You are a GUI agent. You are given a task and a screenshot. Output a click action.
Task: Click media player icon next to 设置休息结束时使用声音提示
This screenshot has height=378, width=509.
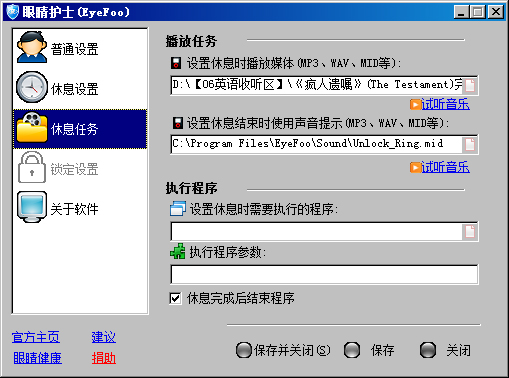coord(178,123)
